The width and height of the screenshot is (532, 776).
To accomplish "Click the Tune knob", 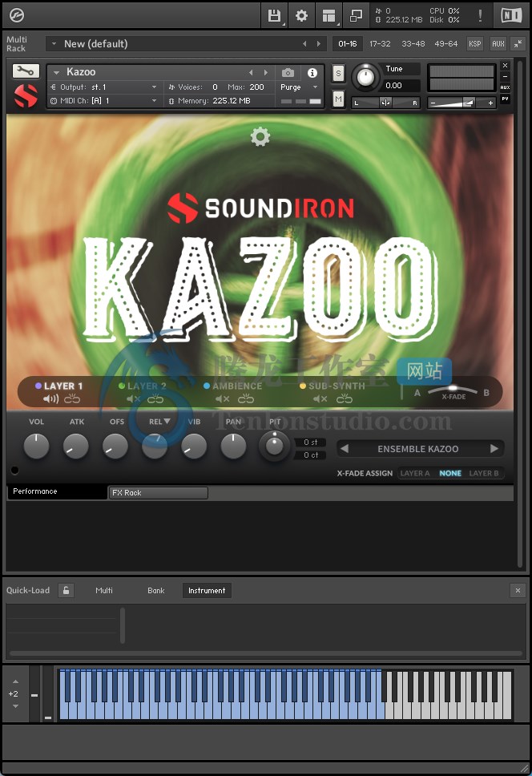I will tap(366, 77).
